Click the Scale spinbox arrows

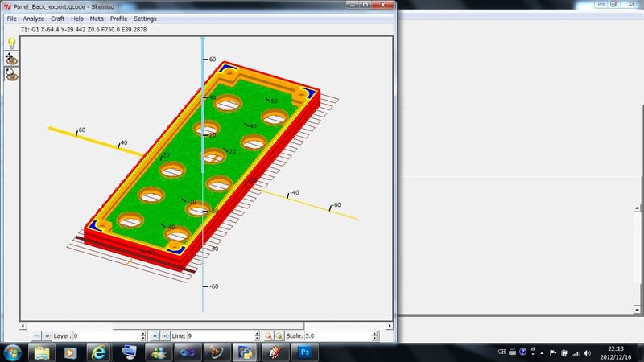(374, 336)
